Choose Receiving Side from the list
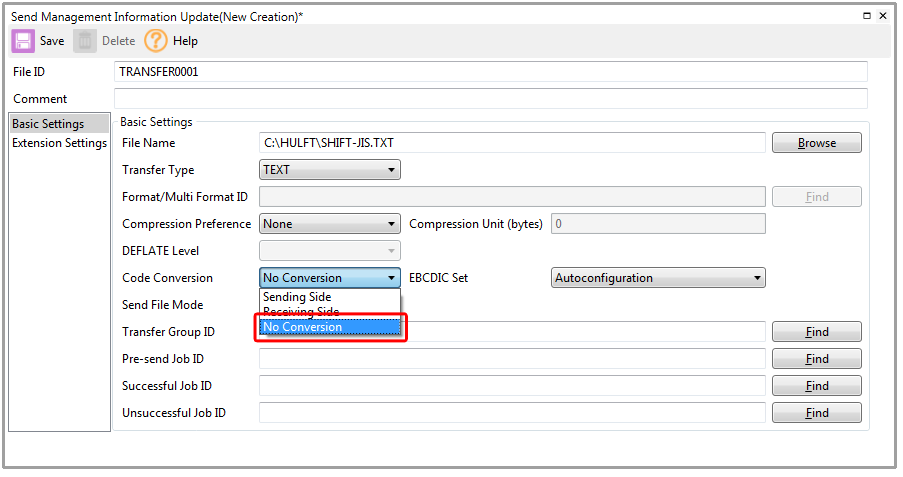Viewport: 903px width, 477px height. 301,312
